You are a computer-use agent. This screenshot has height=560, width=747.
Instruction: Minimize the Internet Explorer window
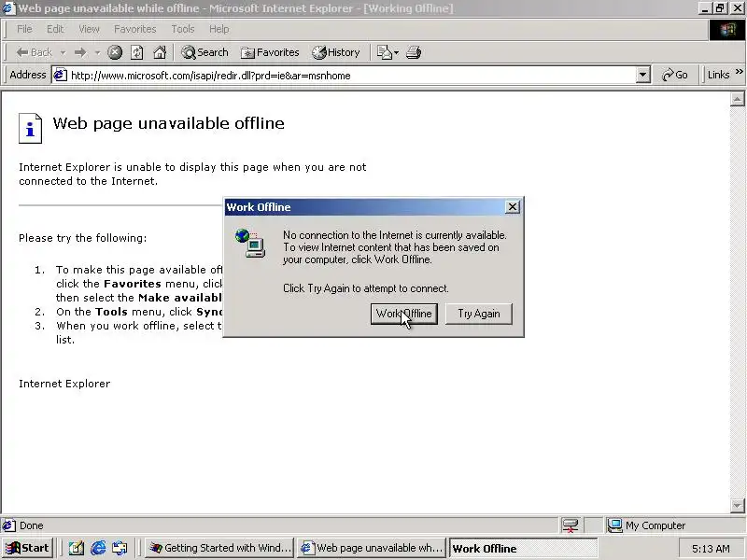click(x=706, y=8)
